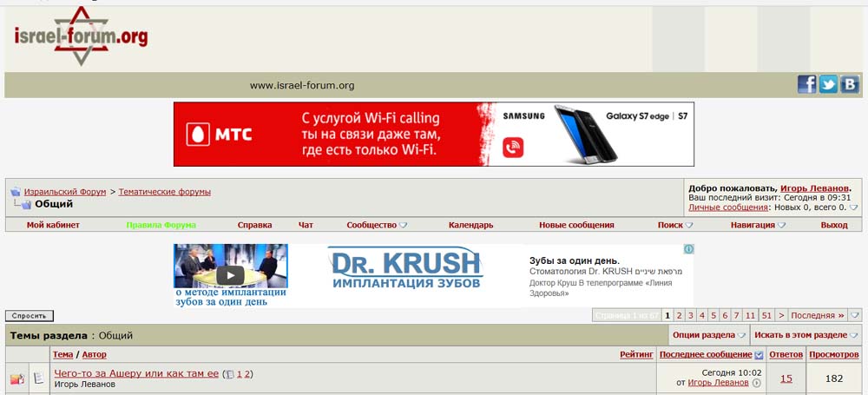The height and width of the screenshot is (395, 868).
Task: Click the folder icon beside Общий heading
Action: coord(26,204)
